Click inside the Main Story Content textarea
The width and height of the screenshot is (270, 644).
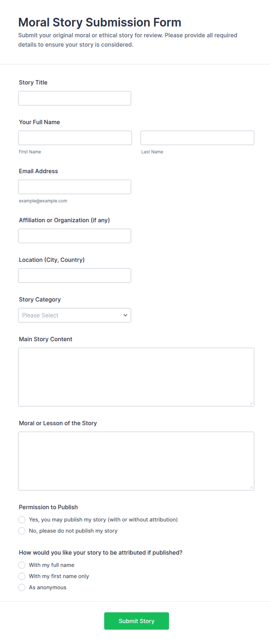pos(136,377)
